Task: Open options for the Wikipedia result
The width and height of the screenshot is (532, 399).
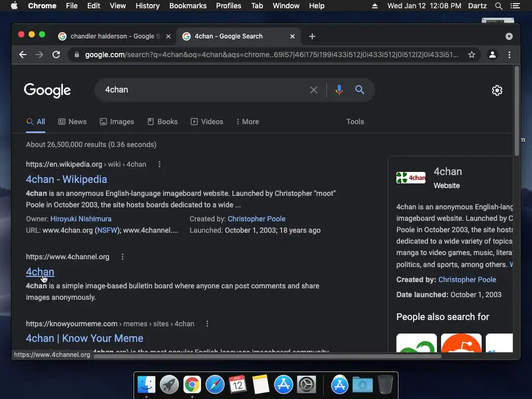Action: tap(159, 164)
